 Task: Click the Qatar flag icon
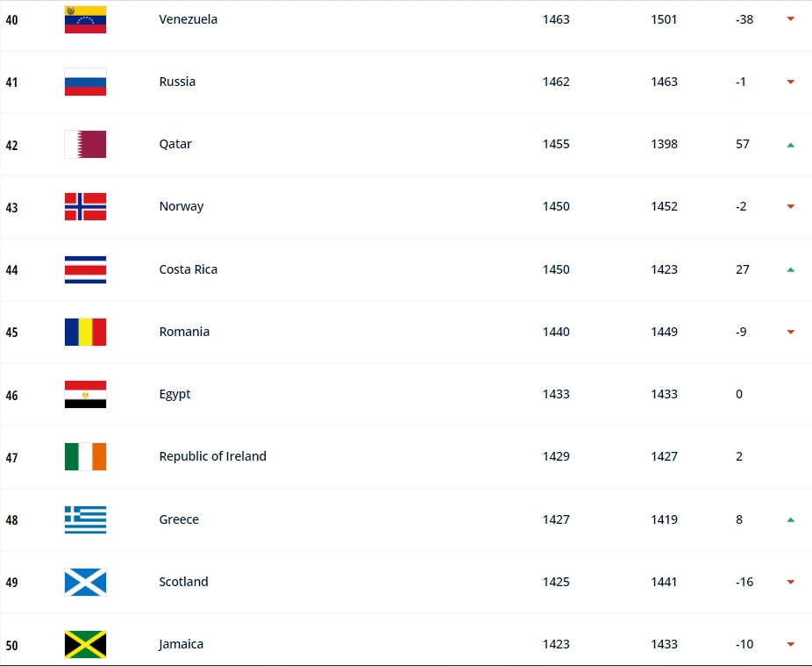coord(85,144)
